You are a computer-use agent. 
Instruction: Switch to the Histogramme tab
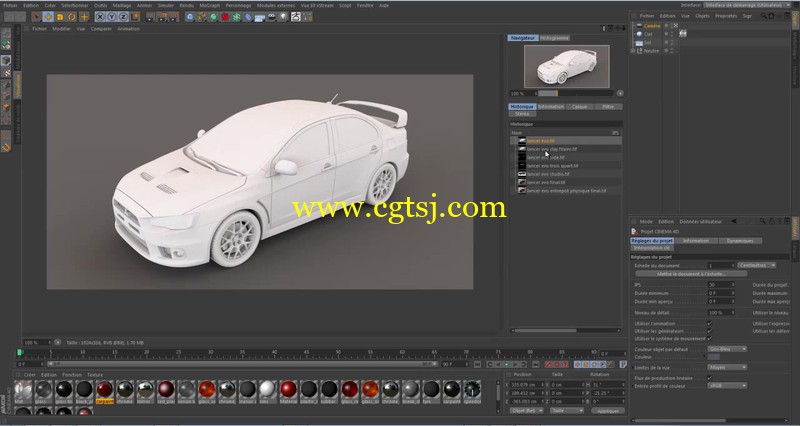tap(555, 38)
